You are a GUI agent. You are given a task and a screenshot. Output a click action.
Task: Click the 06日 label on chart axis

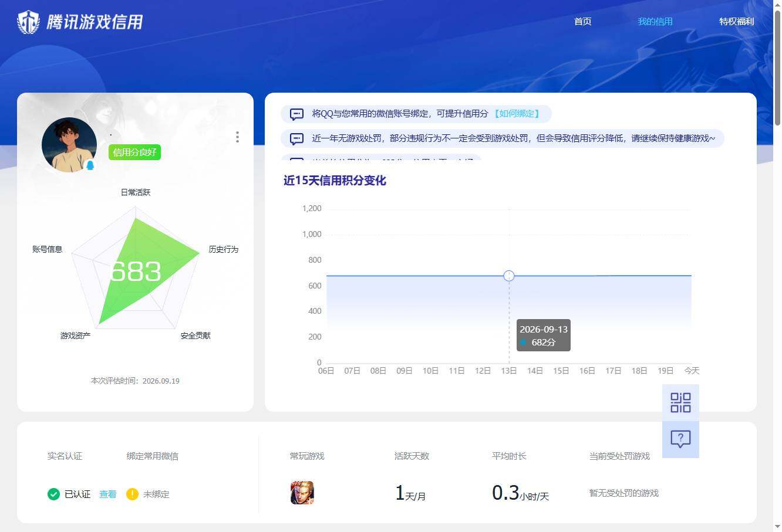326,371
